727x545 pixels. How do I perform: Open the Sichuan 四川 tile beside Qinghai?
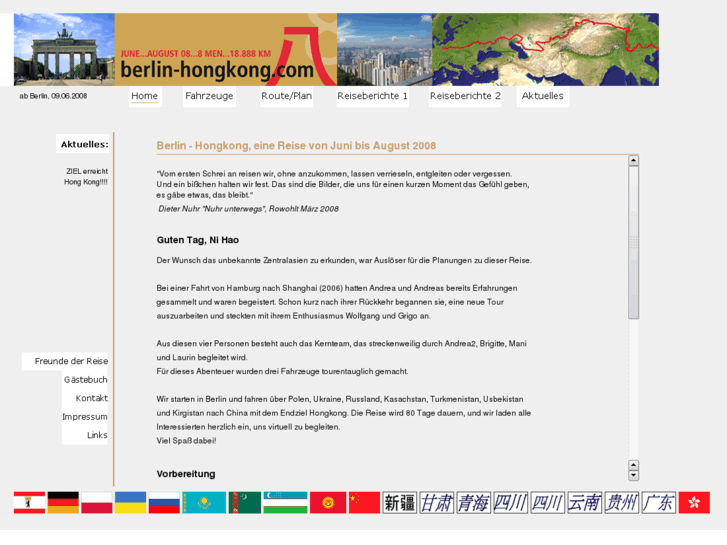[510, 502]
